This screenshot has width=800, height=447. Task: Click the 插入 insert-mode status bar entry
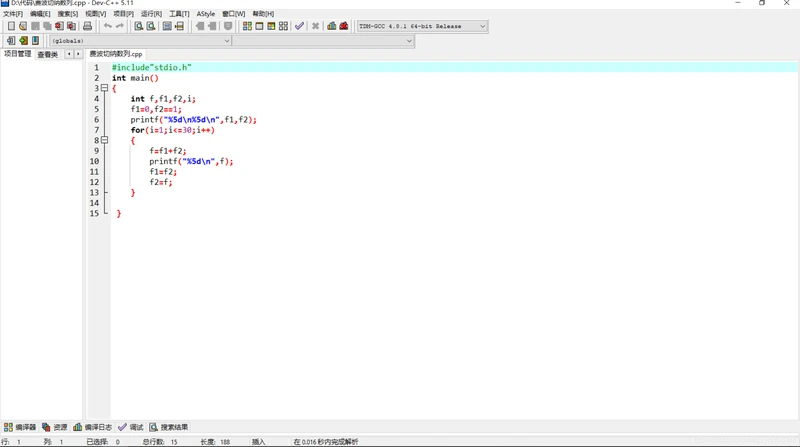259,442
